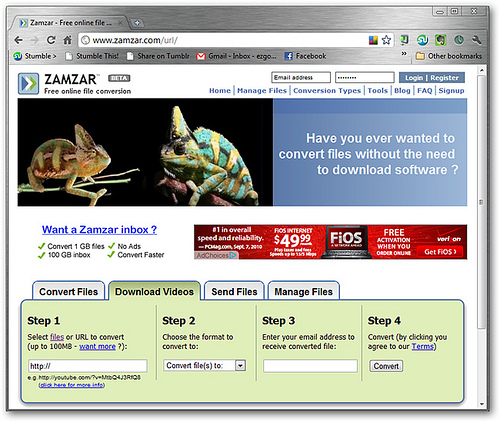Follow the Want a Zamzar inbox link
500x422 pixels.
pyautogui.click(x=99, y=230)
